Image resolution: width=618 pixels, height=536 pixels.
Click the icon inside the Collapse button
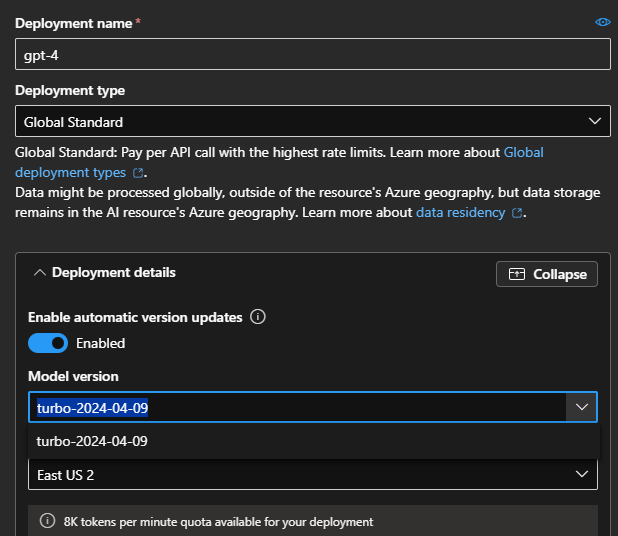(517, 274)
